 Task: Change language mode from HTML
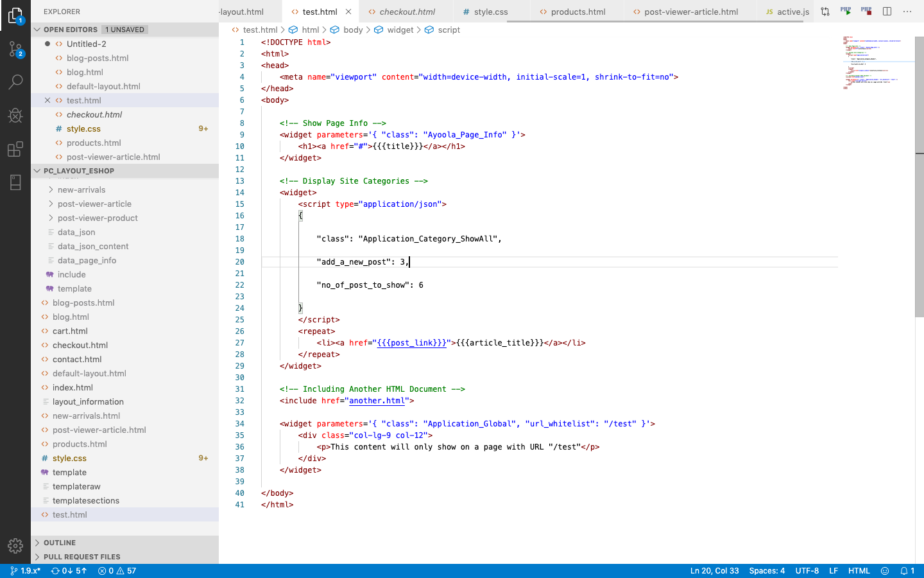click(859, 571)
